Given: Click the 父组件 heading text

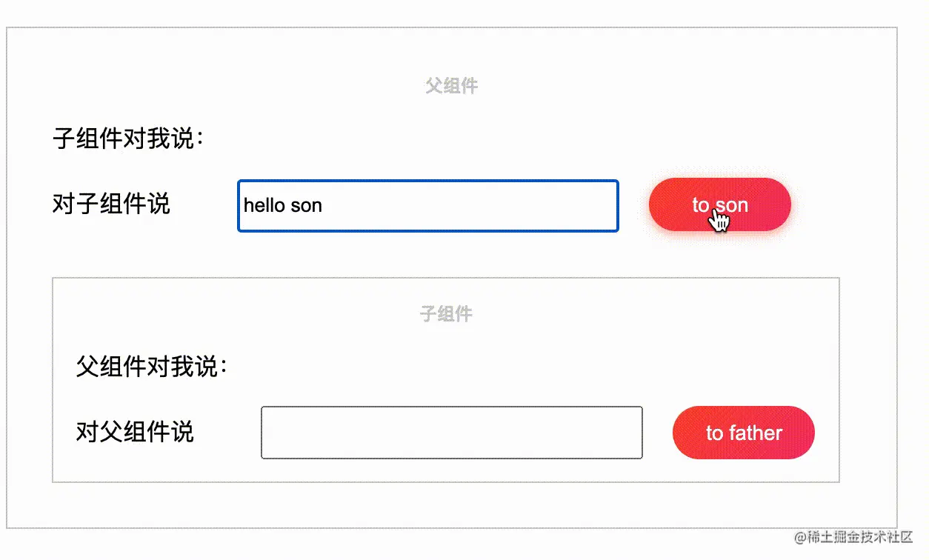Looking at the screenshot, I should pyautogui.click(x=452, y=86).
